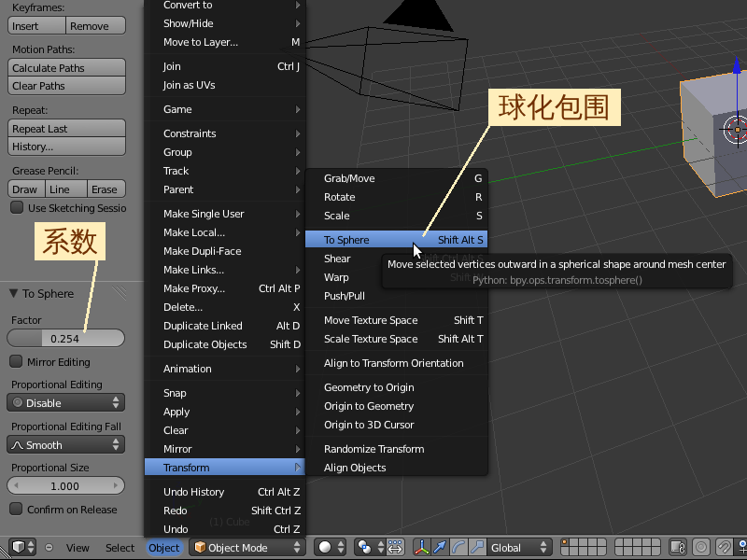Toggle the first layer button with orange dot
Screen dimensions: 747x560
pos(565,542)
